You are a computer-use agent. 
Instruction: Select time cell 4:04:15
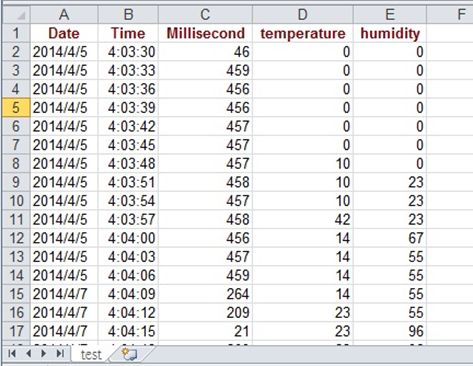coord(128,331)
